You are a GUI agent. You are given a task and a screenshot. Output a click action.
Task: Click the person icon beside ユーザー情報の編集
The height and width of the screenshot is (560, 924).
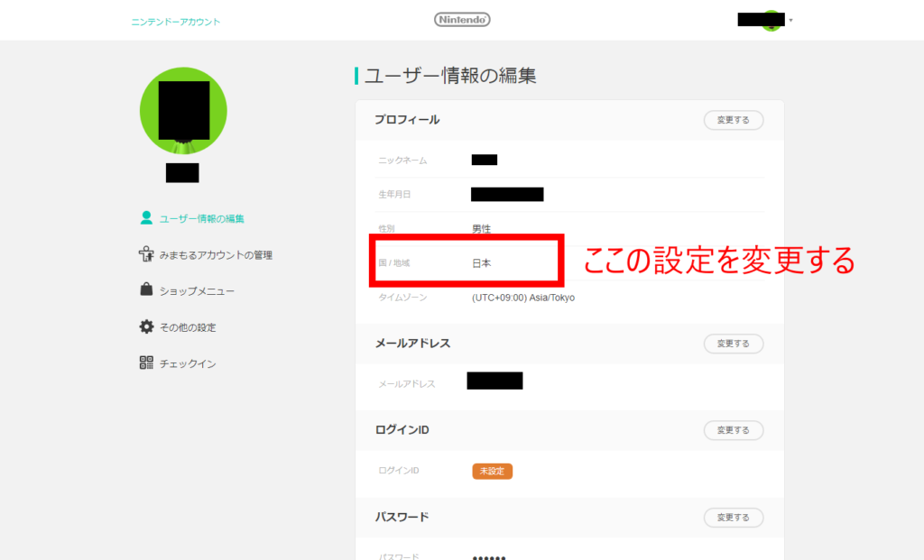146,218
